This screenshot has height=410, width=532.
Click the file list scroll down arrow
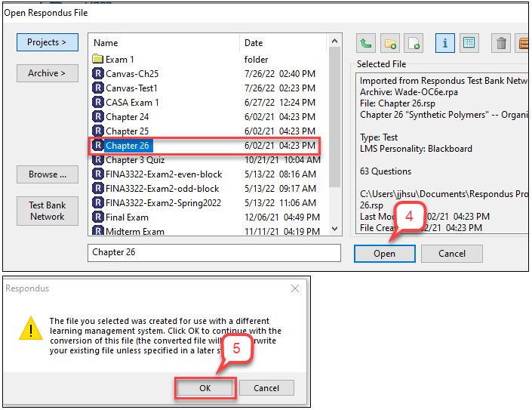point(334,229)
